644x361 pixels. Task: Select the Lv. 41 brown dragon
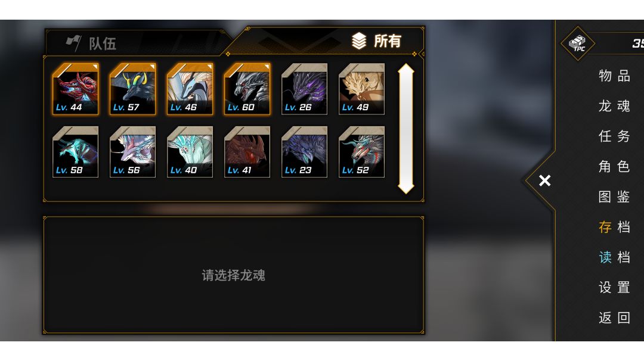247,152
